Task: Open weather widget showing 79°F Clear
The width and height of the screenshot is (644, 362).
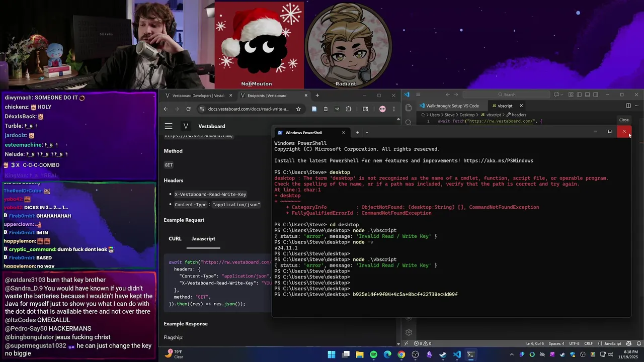Action: 174,354
